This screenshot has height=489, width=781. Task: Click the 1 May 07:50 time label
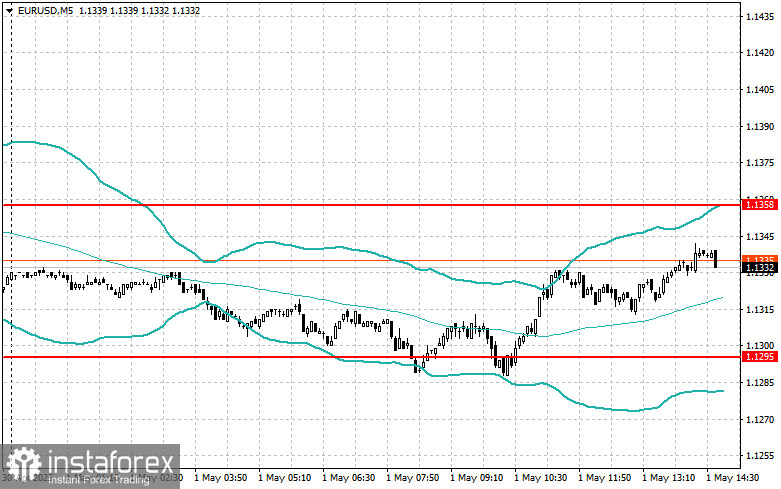[x=412, y=478]
